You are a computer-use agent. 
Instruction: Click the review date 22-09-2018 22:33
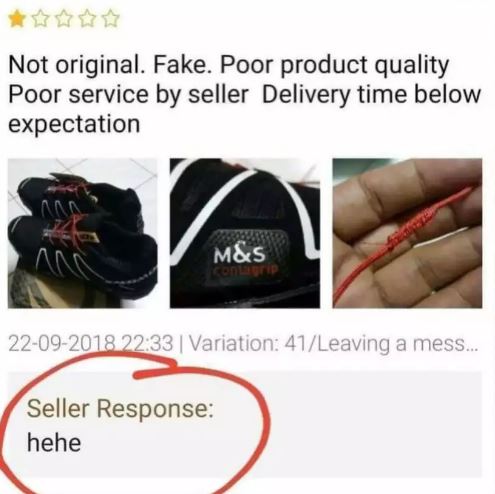tap(91, 344)
